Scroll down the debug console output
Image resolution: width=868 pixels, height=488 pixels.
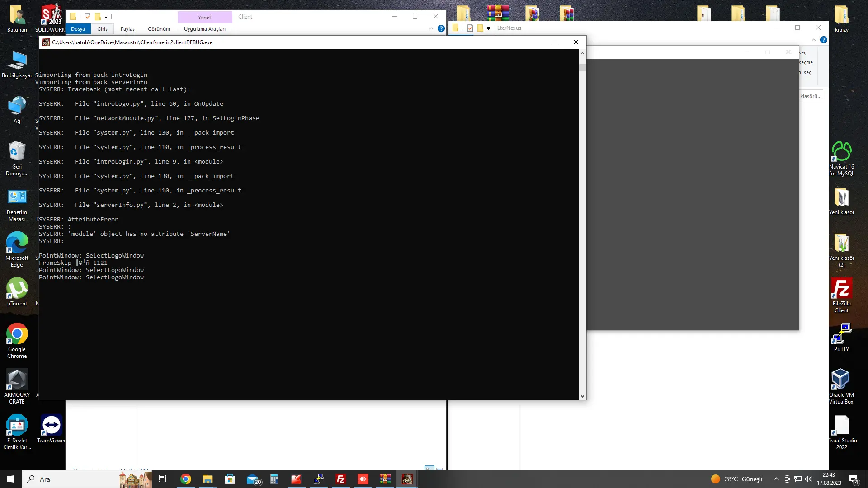coord(582,396)
